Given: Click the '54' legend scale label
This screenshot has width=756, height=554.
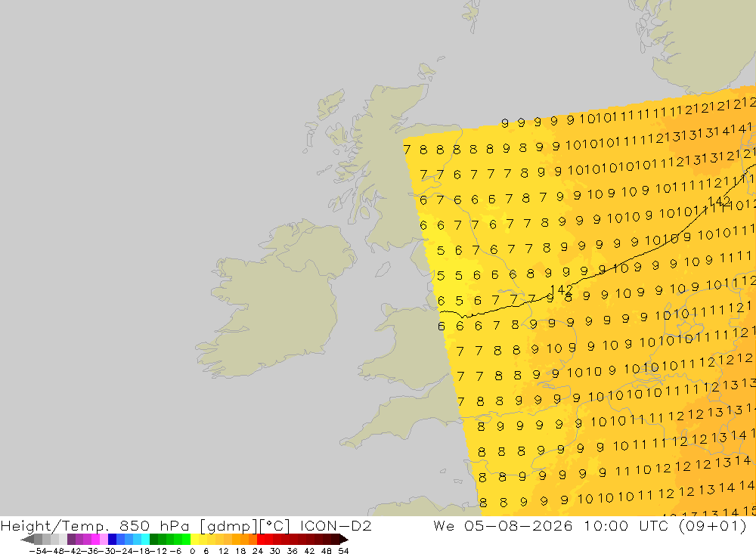Looking at the screenshot, I should click(343, 551).
